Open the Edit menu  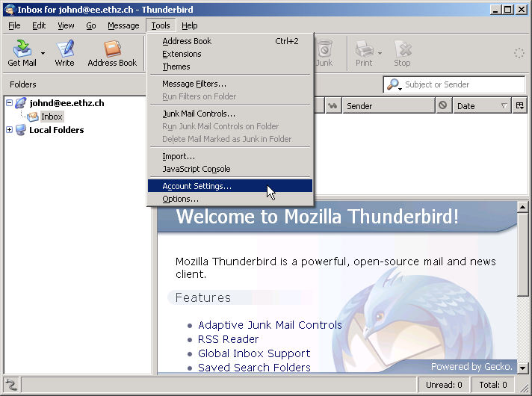coord(39,25)
